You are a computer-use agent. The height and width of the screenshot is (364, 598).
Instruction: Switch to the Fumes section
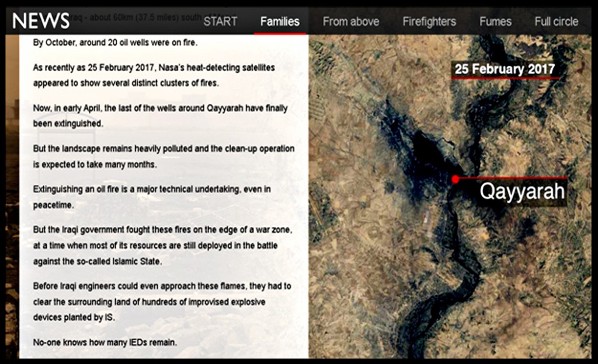point(495,22)
